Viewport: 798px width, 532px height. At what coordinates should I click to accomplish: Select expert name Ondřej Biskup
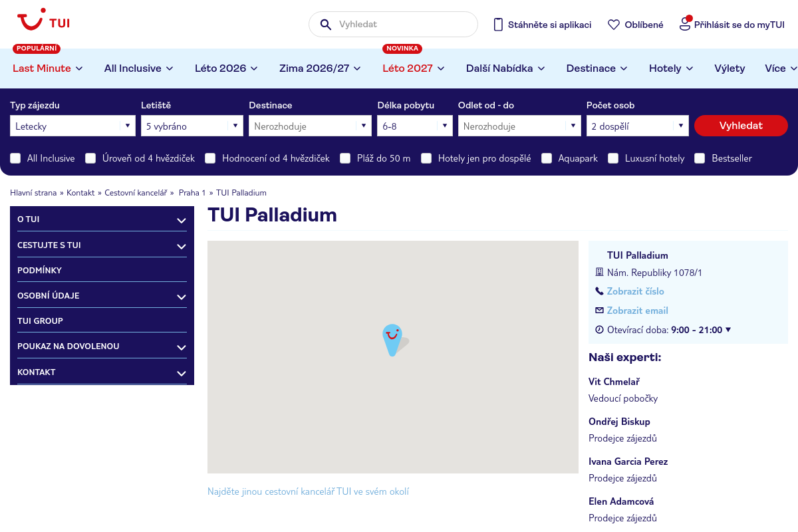pyautogui.click(x=619, y=422)
